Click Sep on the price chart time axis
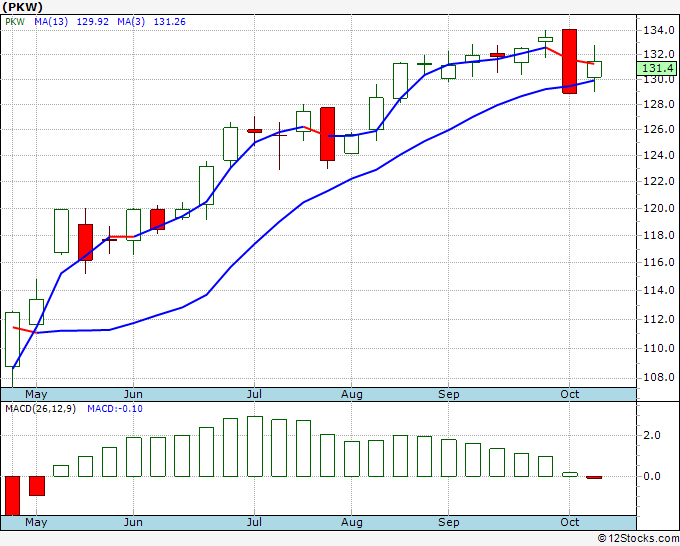The height and width of the screenshot is (546, 680). pos(448,394)
